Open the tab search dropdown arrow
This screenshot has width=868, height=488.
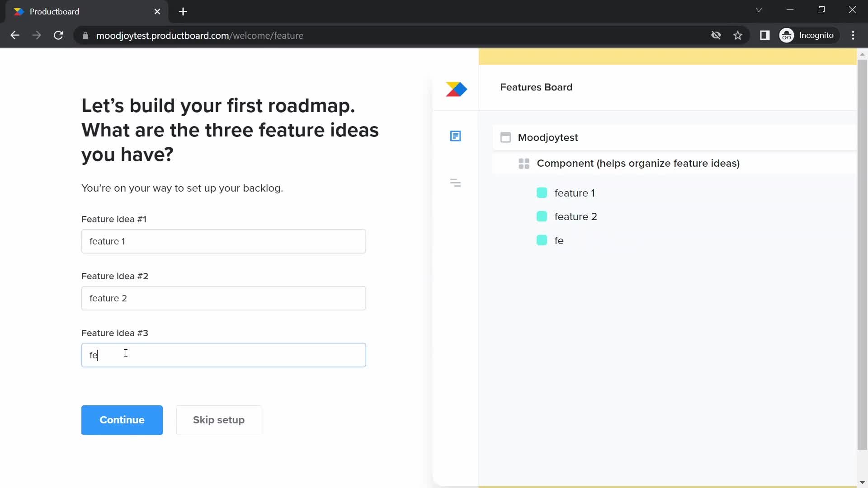click(x=759, y=10)
